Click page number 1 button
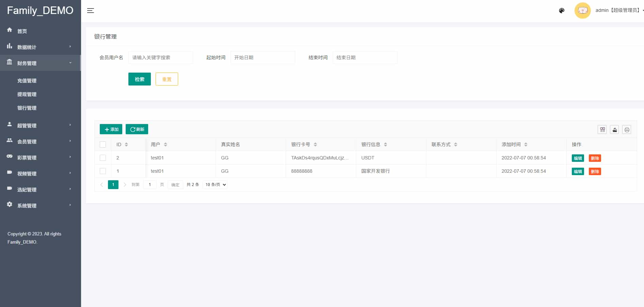Viewport: 644px width, 307px height. click(113, 185)
